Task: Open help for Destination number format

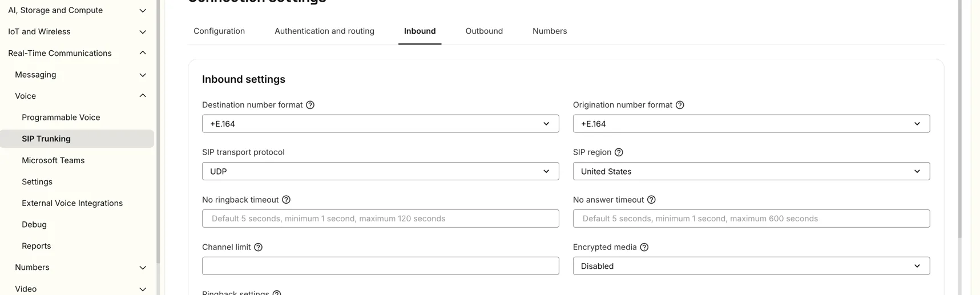Action: (310, 105)
